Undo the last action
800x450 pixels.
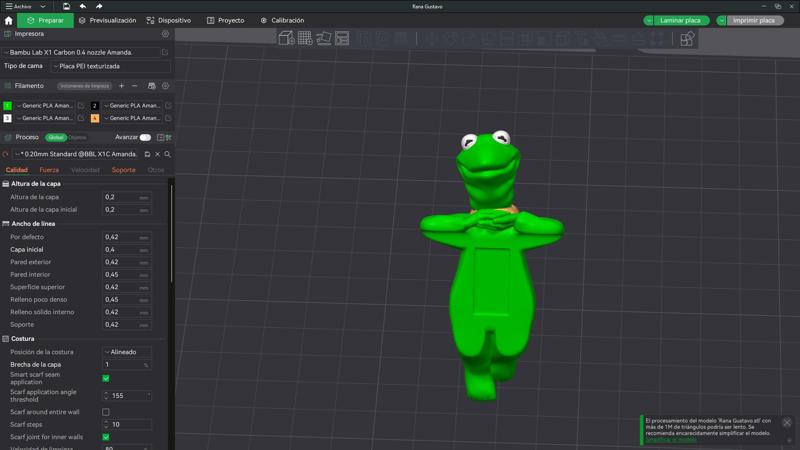point(83,6)
